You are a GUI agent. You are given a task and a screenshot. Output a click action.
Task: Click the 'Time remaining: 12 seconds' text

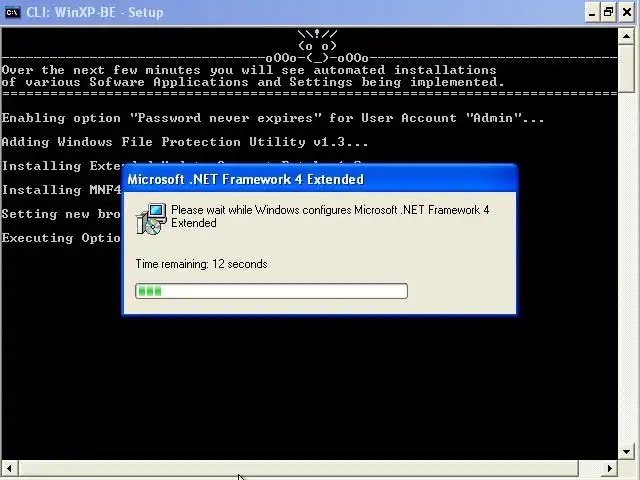click(x=201, y=264)
